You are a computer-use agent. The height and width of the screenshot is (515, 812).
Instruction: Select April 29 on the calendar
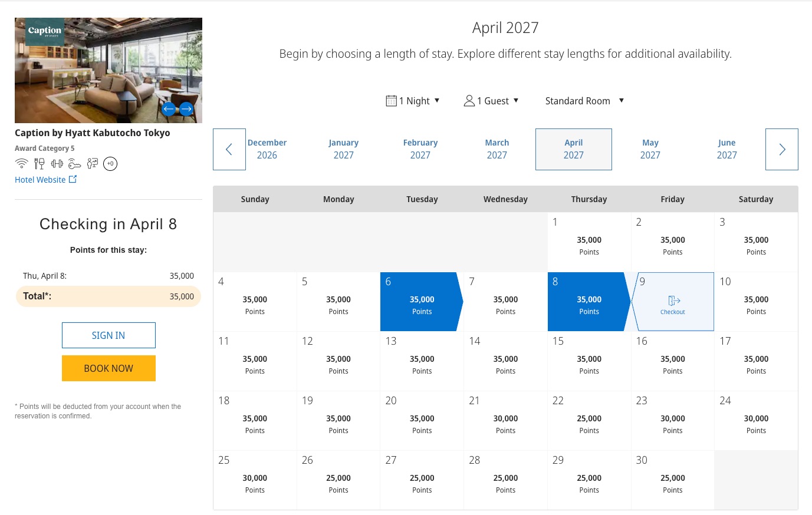pos(589,480)
